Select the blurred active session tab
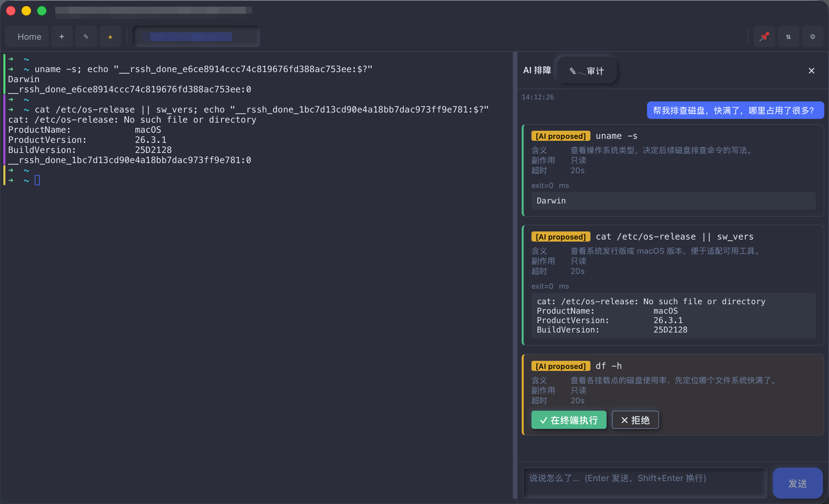The image size is (829, 504). pyautogui.click(x=196, y=37)
